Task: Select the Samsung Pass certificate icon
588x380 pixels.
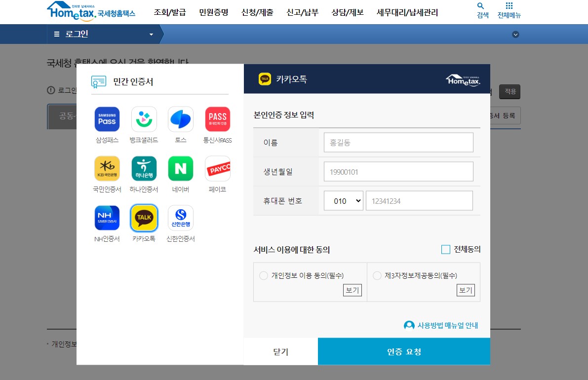Action: [x=107, y=119]
